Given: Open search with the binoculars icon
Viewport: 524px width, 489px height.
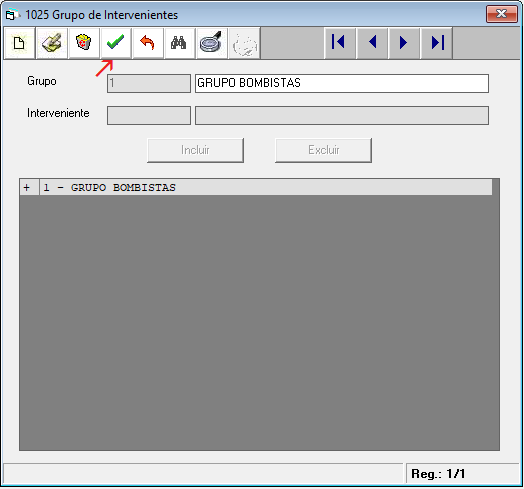Looking at the screenshot, I should [180, 43].
